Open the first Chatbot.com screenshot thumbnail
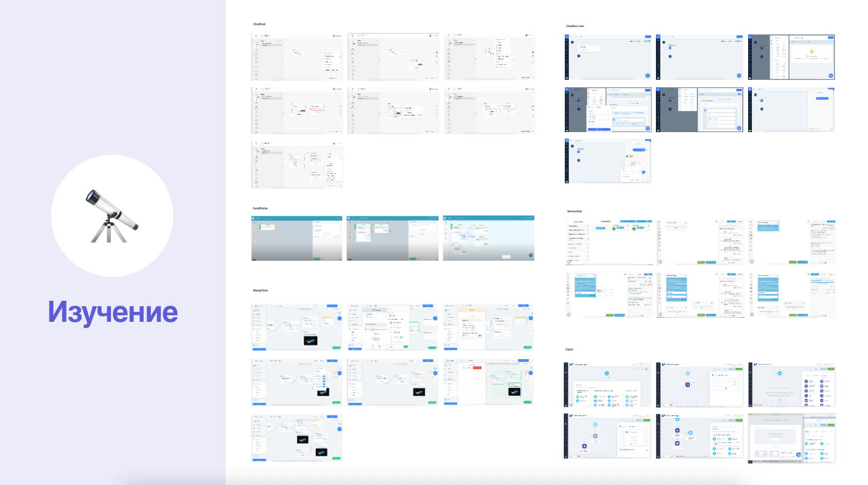This screenshot has width=868, height=485. (608, 57)
